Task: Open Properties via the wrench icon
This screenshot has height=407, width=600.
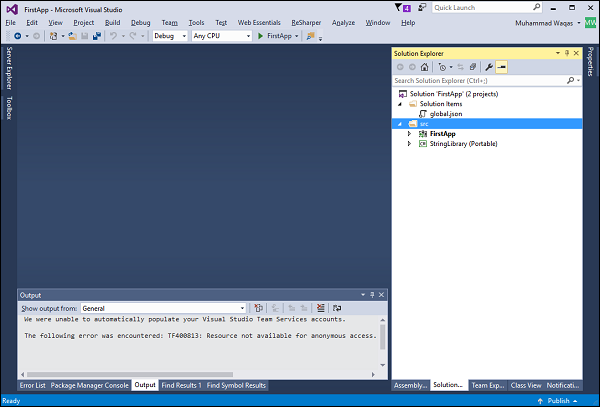Action: pyautogui.click(x=488, y=67)
